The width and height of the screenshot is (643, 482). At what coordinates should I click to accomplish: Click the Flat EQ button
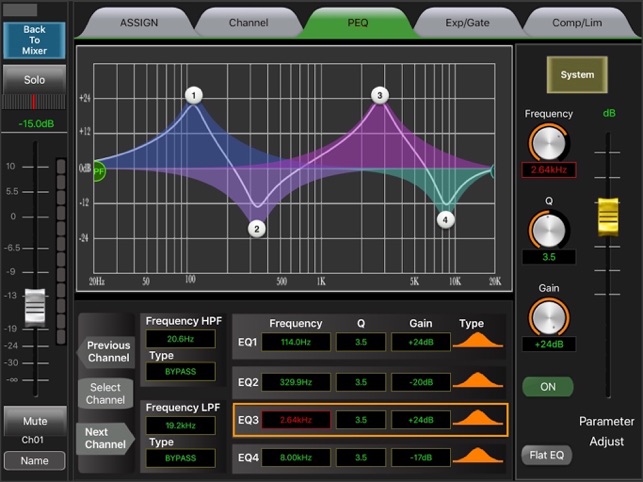pyautogui.click(x=546, y=455)
